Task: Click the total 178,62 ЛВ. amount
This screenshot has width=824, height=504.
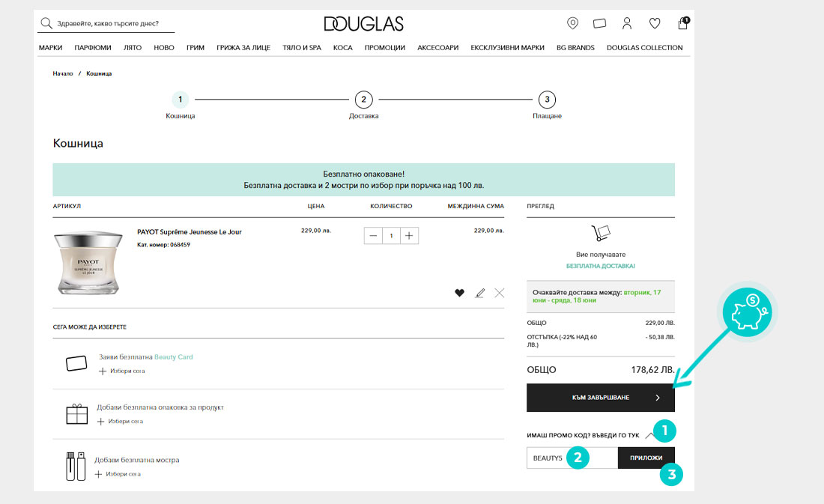Action: (652, 369)
